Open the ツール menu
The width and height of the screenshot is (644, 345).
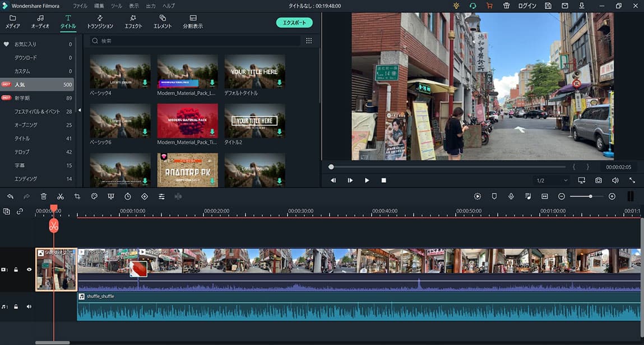click(117, 6)
